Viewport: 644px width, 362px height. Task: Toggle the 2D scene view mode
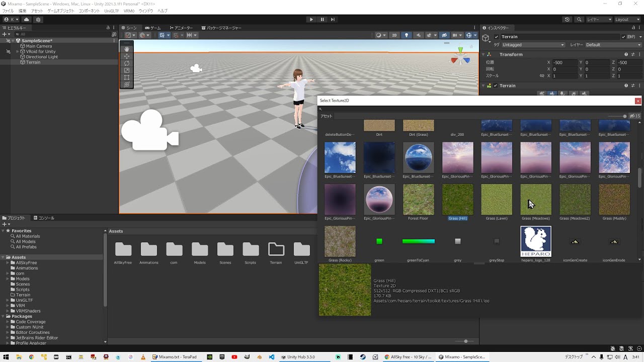(394, 35)
